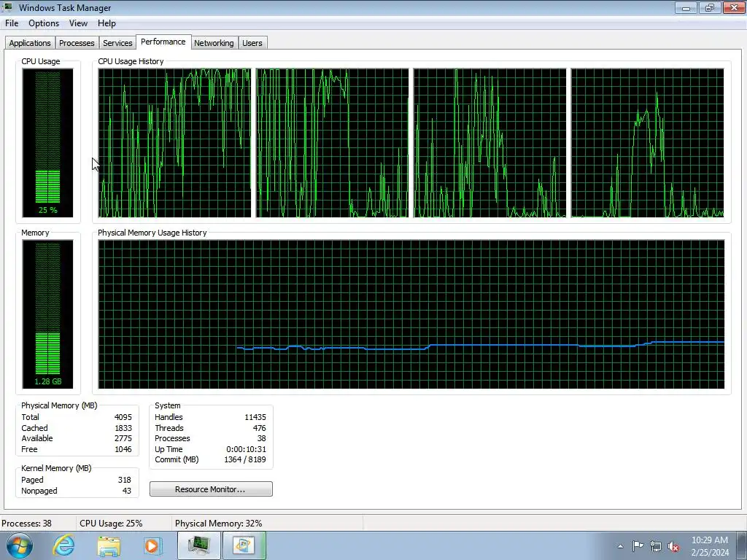Screen dimensions: 747x560
Task: Switch to the Users tab
Action: coord(252,43)
